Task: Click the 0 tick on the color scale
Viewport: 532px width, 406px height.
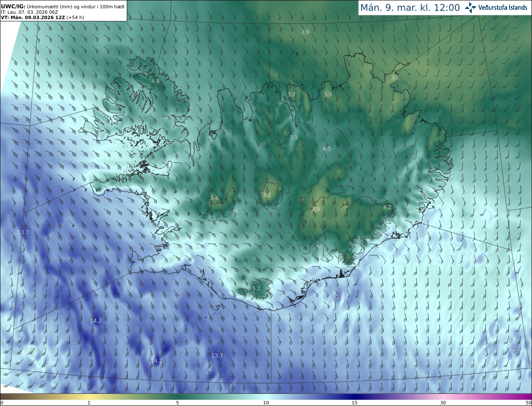Action: coord(2,403)
